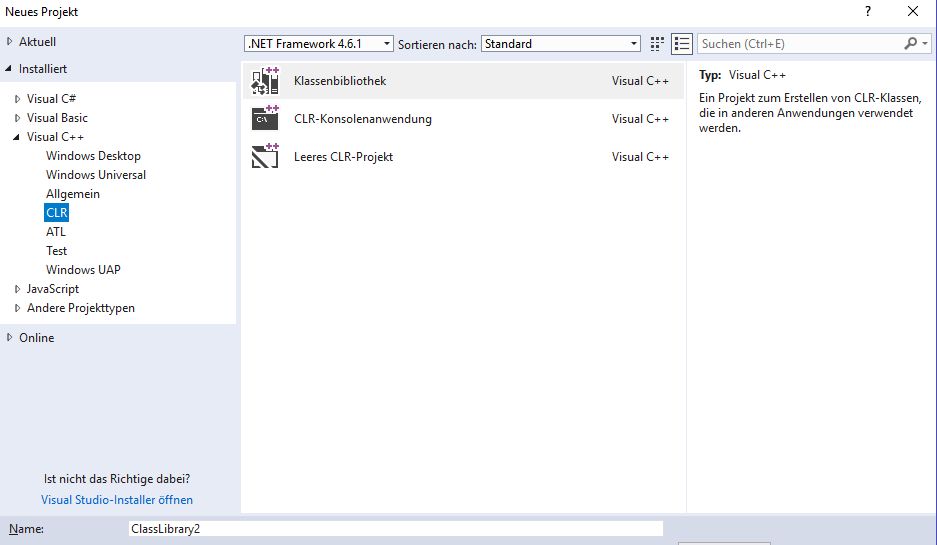Image resolution: width=937 pixels, height=545 pixels.
Task: Click the CLR-Konsolenanwendung template icon
Action: [x=265, y=118]
